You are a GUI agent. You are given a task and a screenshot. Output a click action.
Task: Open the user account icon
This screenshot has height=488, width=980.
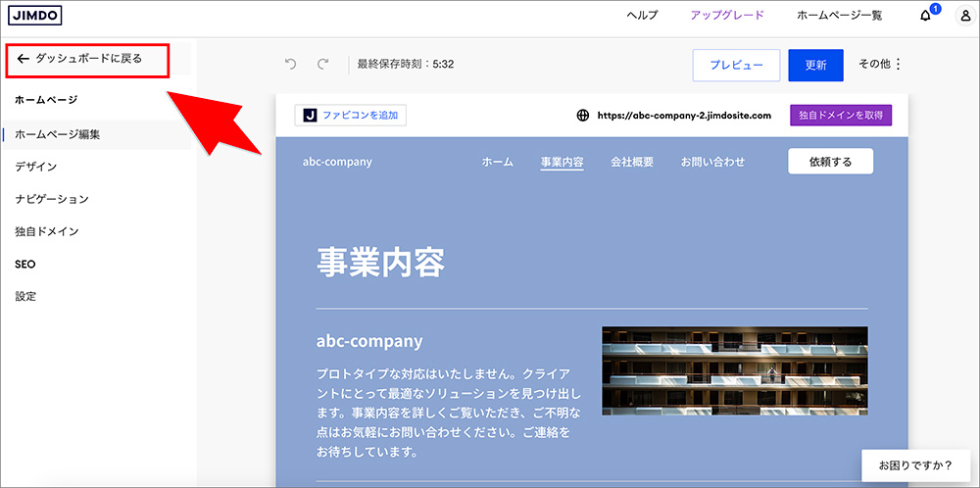tap(964, 17)
